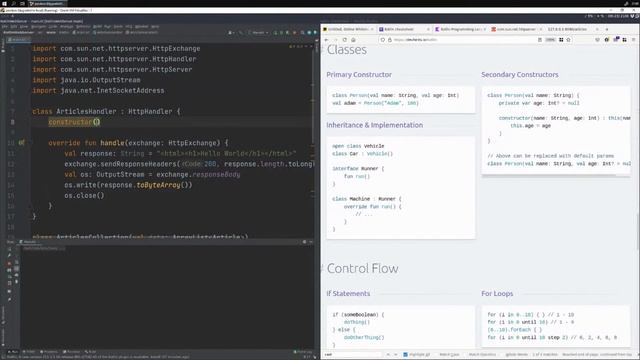
Task: Open the Event Log in status bar
Action: (x=303, y=352)
